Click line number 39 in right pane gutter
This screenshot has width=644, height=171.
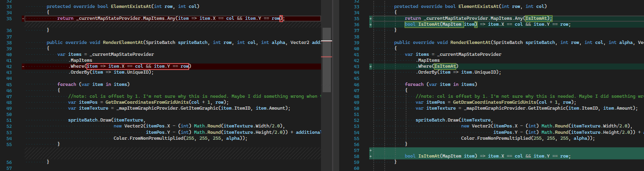357,43
